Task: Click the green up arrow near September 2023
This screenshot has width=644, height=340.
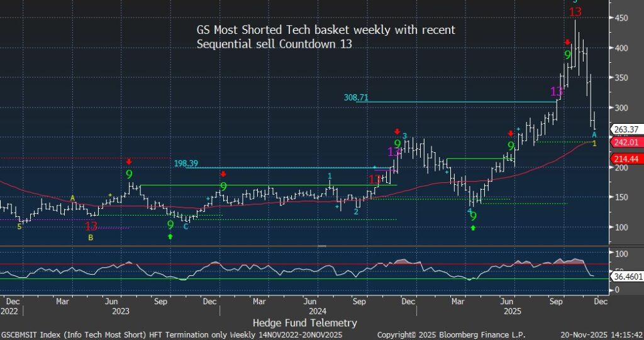Action: pyautogui.click(x=170, y=236)
